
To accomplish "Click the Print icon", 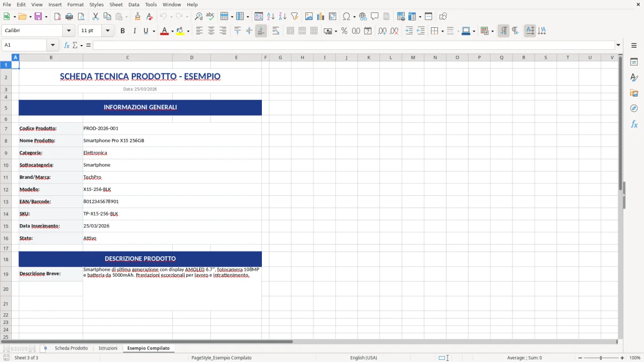I will tap(69, 17).
